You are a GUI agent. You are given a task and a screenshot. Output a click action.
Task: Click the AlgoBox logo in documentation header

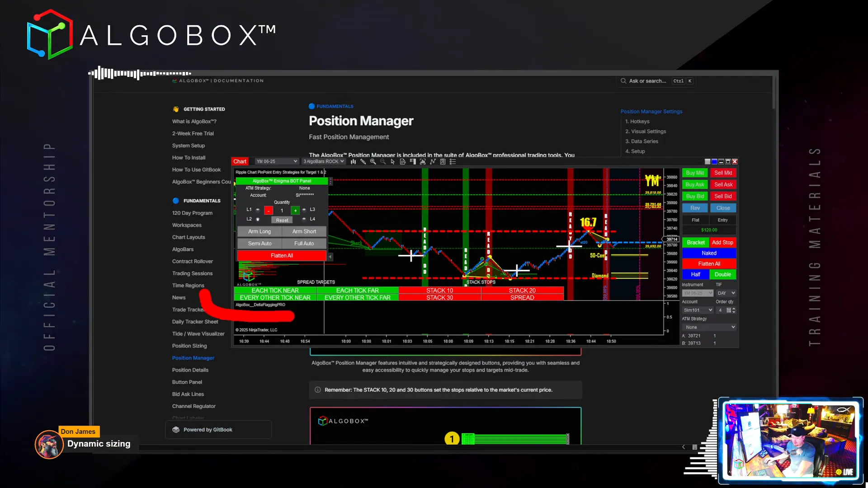175,81
